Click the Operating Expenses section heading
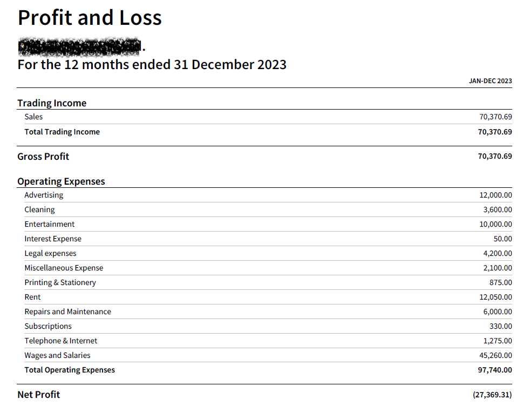The image size is (530, 420). tap(61, 181)
